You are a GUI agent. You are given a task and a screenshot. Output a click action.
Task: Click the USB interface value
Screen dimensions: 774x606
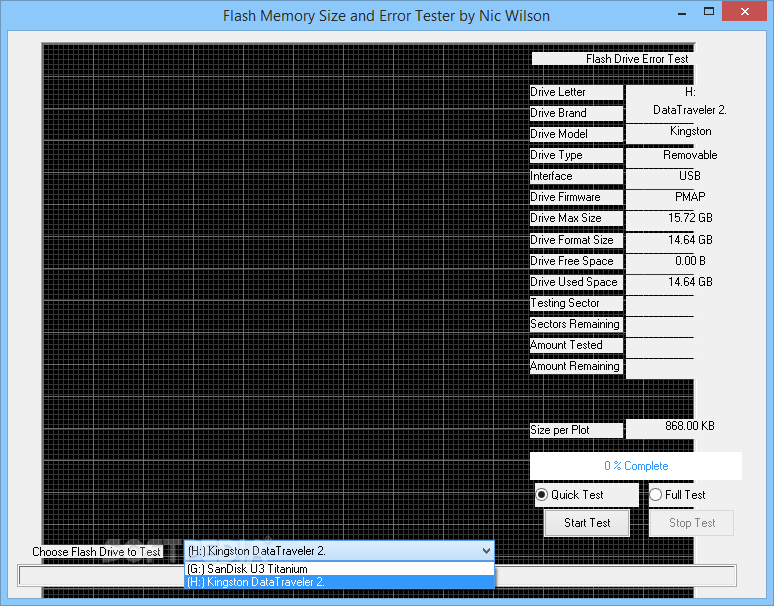point(690,176)
